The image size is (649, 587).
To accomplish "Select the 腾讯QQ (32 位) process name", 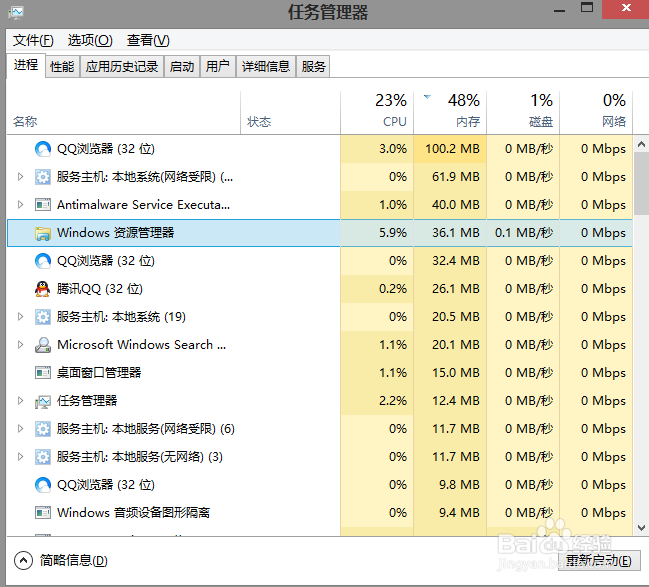I will click(x=100, y=289).
